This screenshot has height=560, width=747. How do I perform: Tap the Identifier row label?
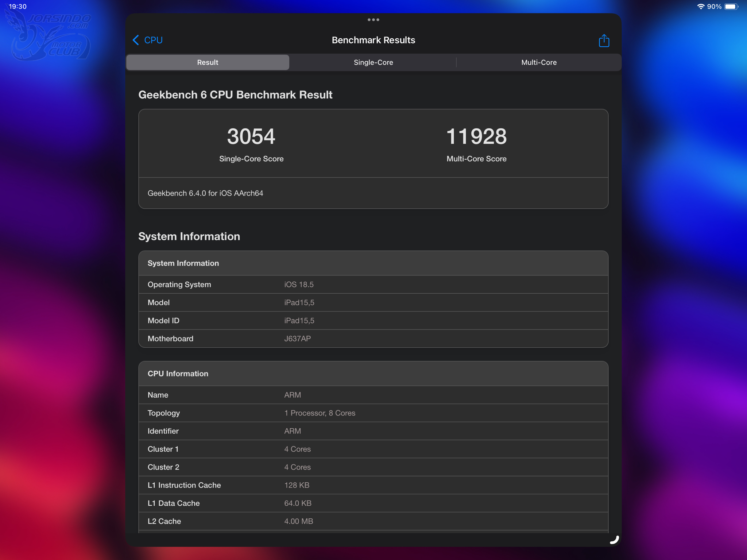point(163,431)
